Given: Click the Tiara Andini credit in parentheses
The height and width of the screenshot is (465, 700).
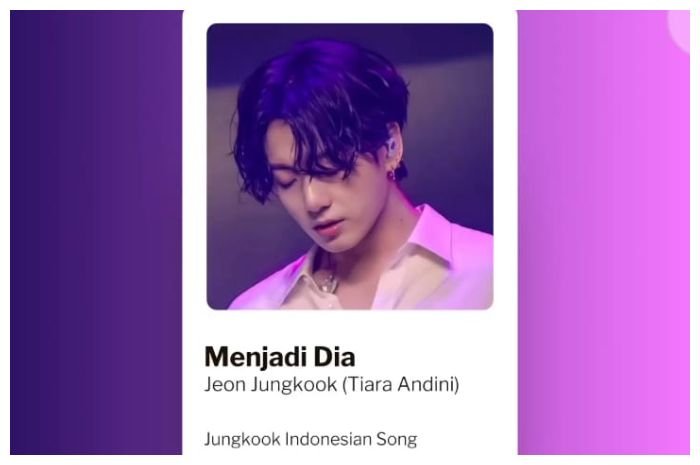Looking at the screenshot, I should tap(400, 385).
